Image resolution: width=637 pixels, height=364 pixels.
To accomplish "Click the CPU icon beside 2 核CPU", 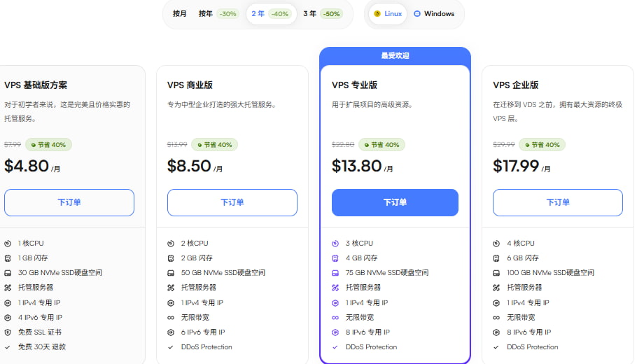I will pyautogui.click(x=171, y=244).
